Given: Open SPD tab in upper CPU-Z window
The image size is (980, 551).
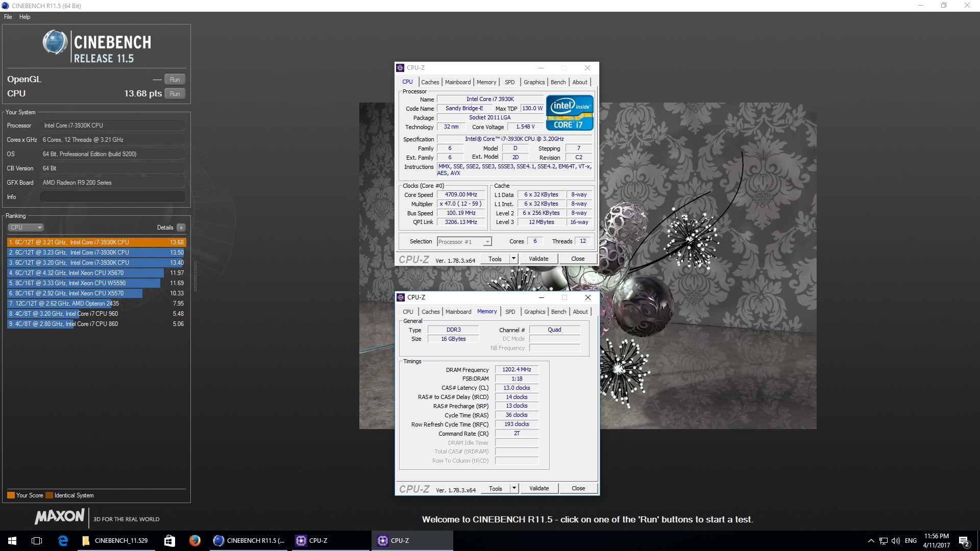Looking at the screenshot, I should tap(510, 82).
